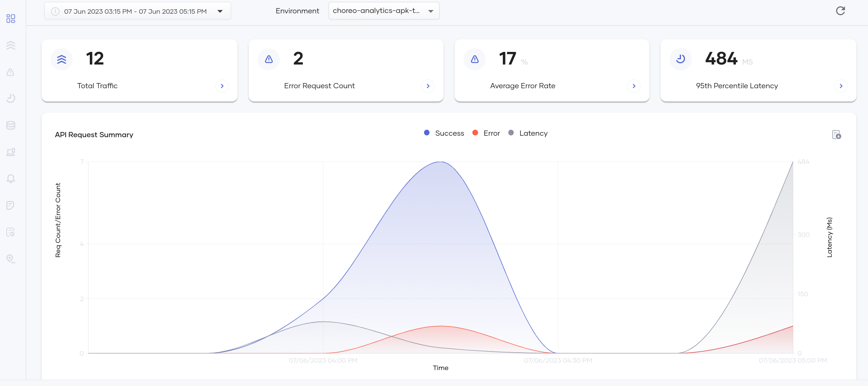The height and width of the screenshot is (386, 868).
Task: Open the Latency page sidebar icon
Action: click(11, 98)
